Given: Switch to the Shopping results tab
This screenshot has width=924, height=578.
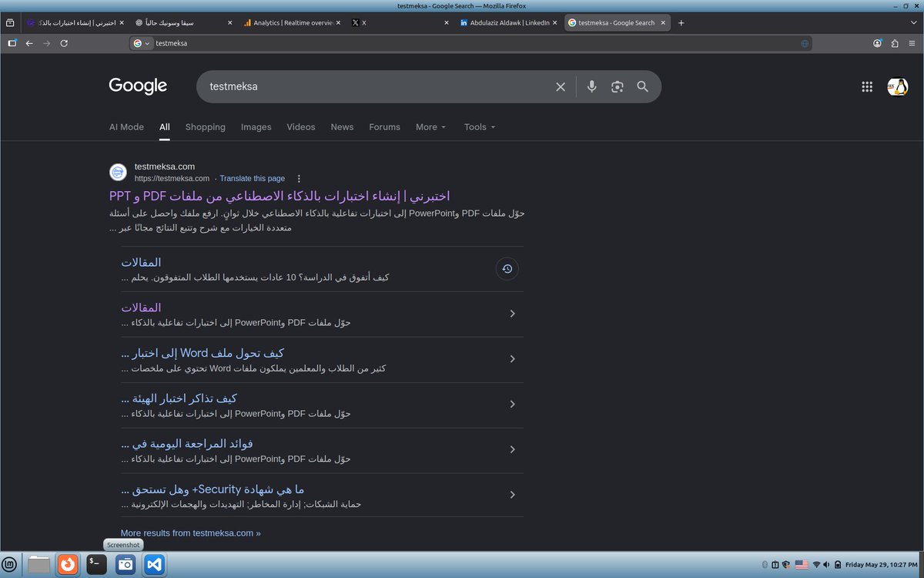Looking at the screenshot, I should (206, 127).
